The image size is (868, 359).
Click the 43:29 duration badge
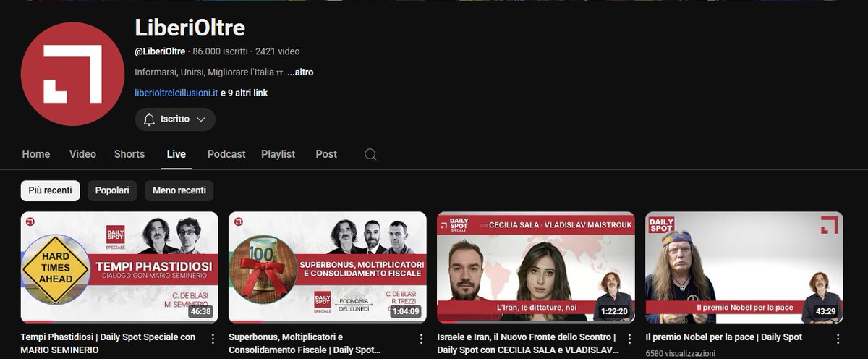(825, 312)
